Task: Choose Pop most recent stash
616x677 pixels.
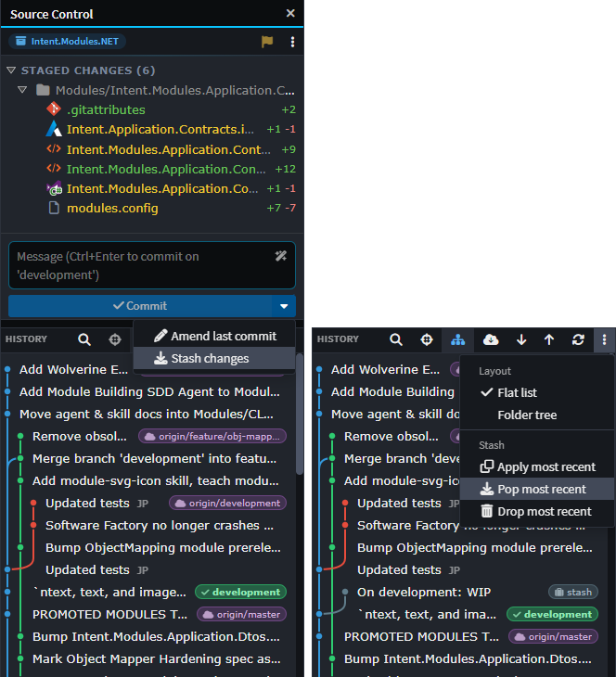Action: [537, 489]
